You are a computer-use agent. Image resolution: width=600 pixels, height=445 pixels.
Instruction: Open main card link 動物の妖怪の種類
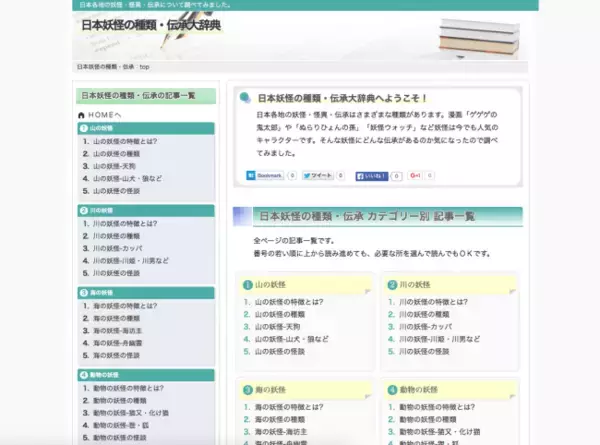428,419
